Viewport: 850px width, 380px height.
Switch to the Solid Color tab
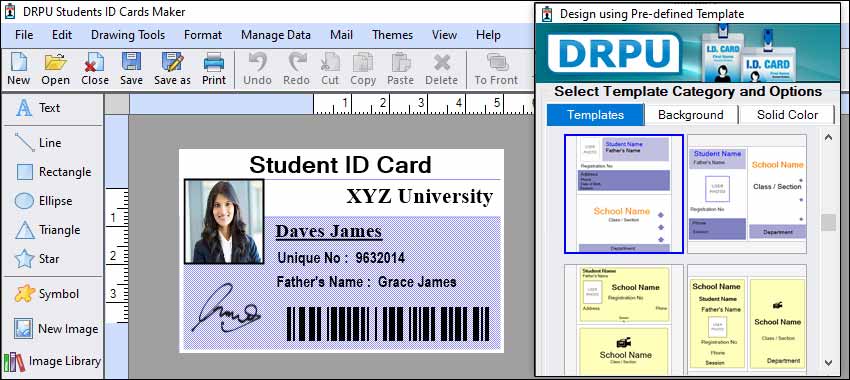[787, 115]
